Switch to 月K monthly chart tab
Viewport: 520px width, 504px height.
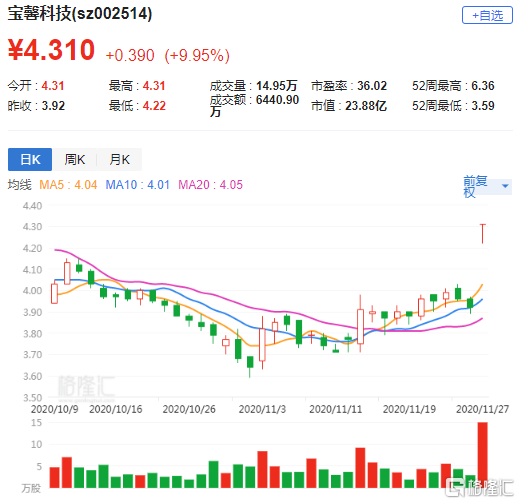click(120, 159)
